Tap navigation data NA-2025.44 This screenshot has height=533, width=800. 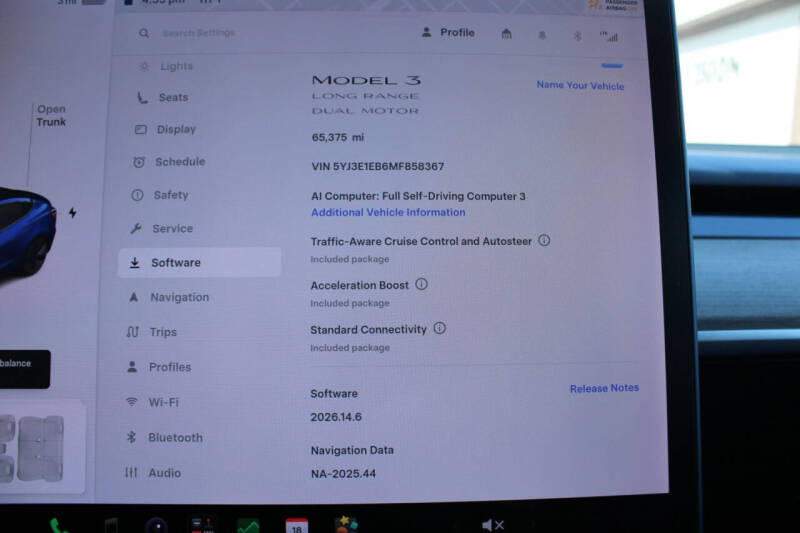pyautogui.click(x=343, y=473)
